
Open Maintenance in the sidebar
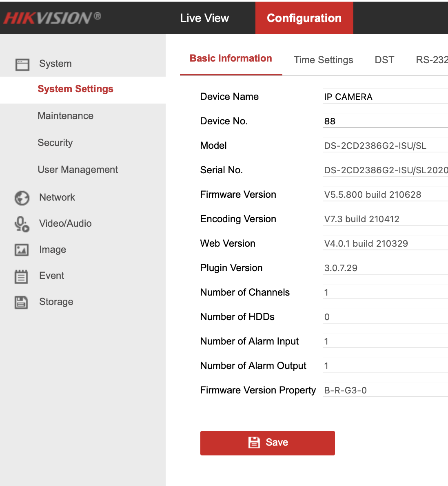65,116
